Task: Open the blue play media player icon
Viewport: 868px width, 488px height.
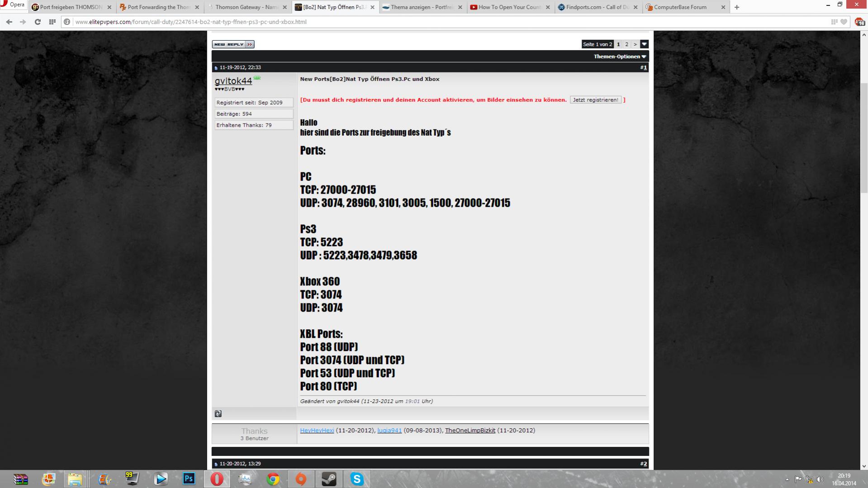Action: tap(160, 479)
